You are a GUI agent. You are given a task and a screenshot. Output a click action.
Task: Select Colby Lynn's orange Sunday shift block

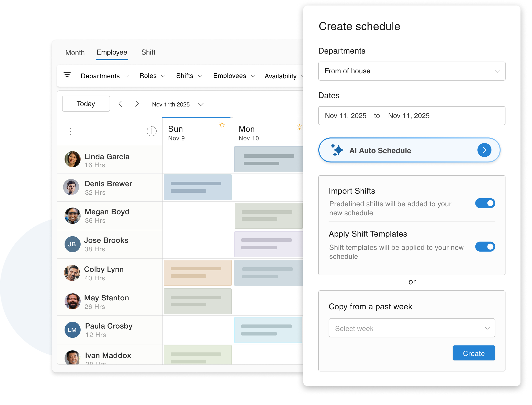coord(197,273)
